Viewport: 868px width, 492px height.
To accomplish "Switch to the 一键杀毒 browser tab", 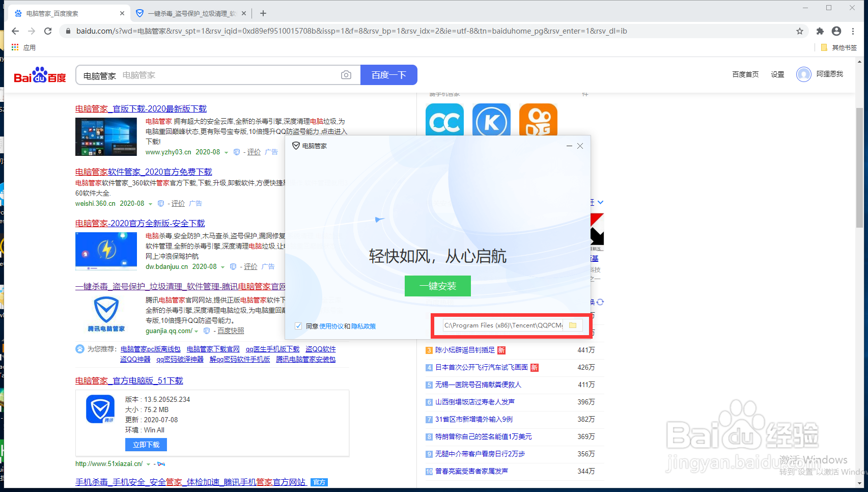I will (x=188, y=13).
